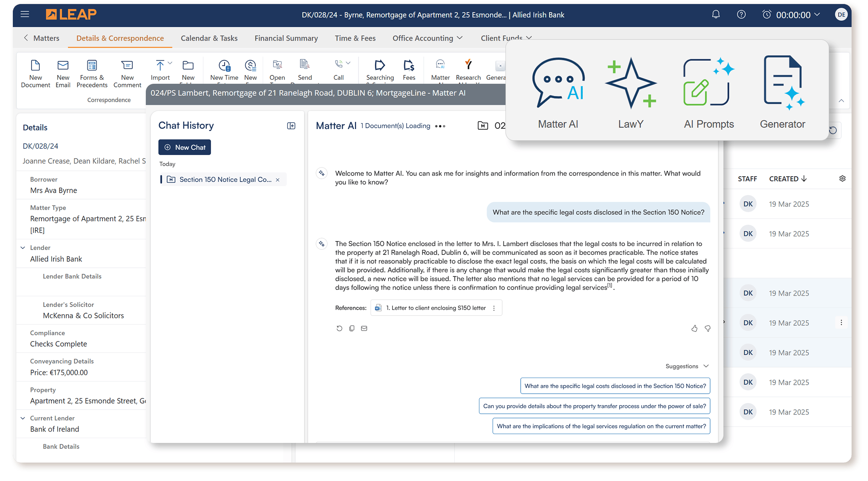Viewport: 868px width, 481px height.
Task: Collapse the Suggestions list
Action: coord(706,366)
